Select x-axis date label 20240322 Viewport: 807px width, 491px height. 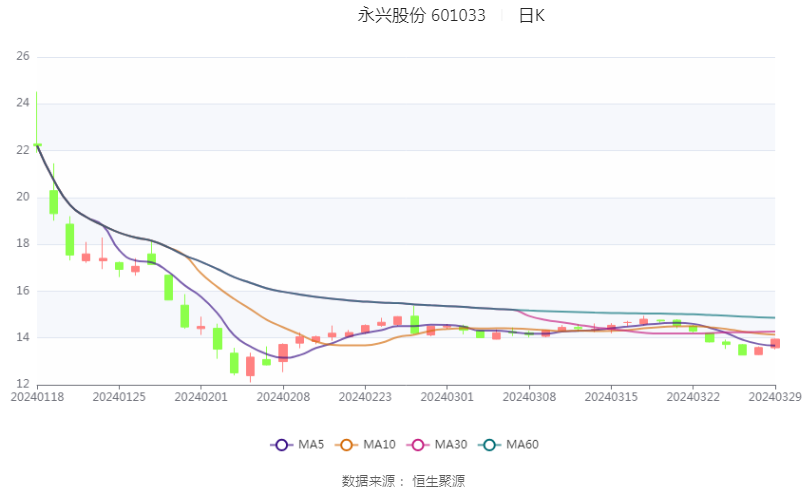click(x=693, y=397)
